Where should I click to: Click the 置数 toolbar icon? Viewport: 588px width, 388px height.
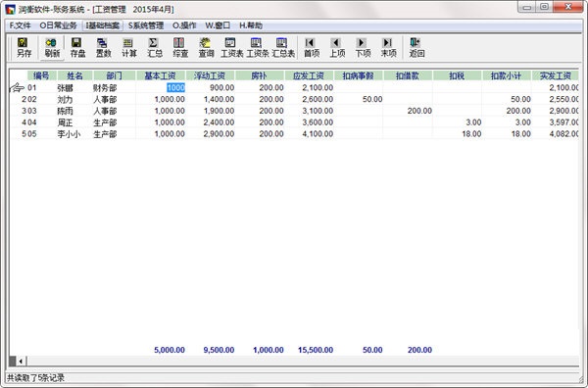coord(103,47)
